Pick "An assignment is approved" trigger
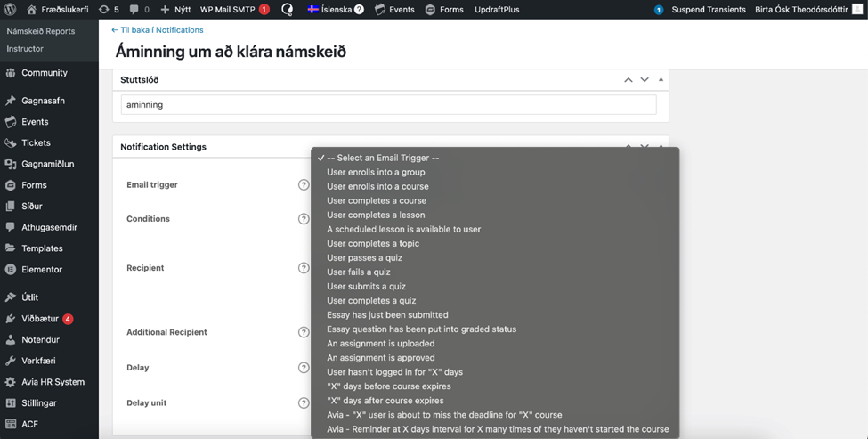 tap(380, 357)
